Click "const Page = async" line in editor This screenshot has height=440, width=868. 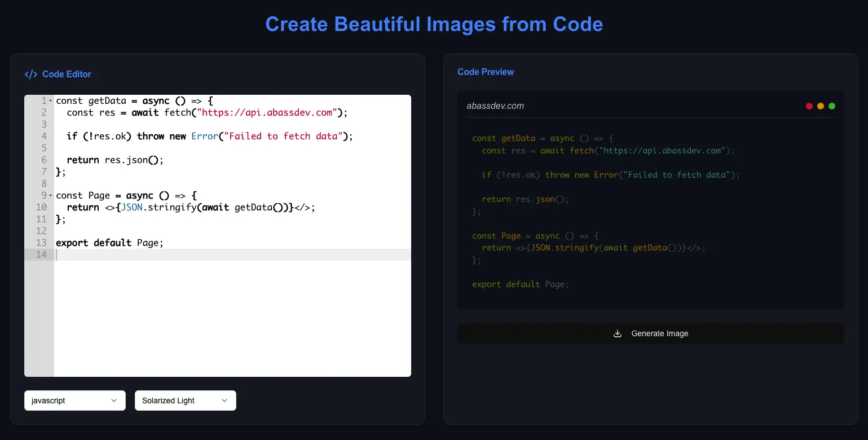point(126,196)
